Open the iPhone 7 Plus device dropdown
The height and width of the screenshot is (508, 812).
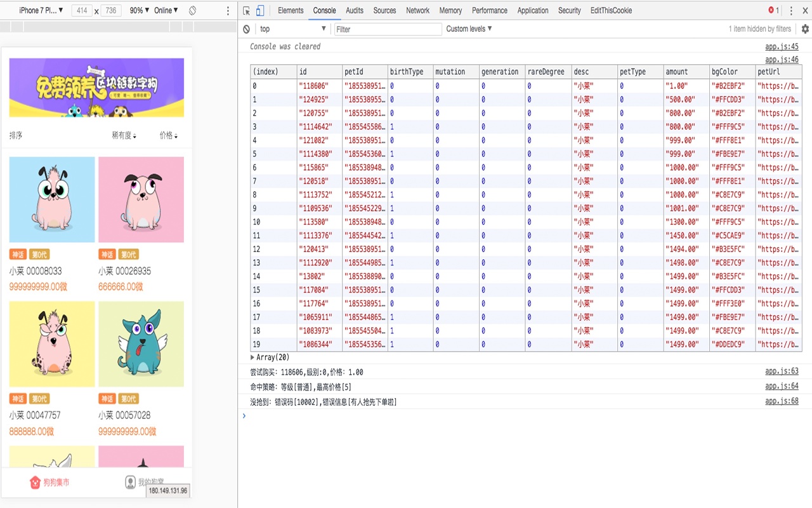point(41,11)
